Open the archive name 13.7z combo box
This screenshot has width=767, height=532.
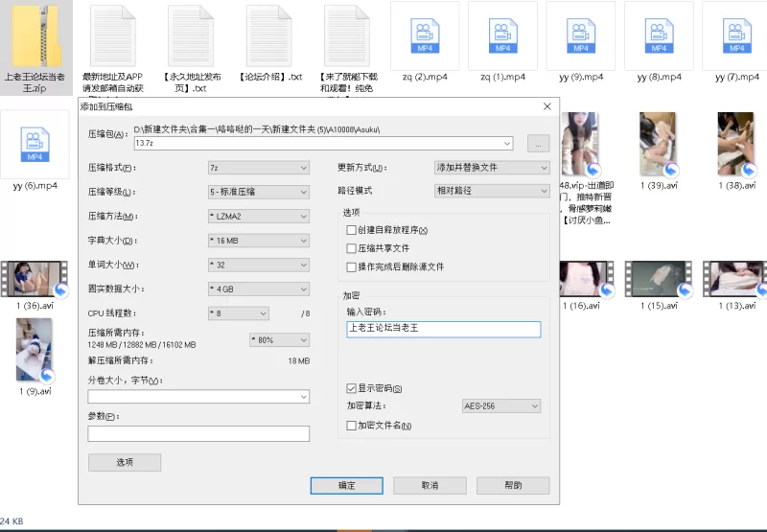tap(323, 143)
